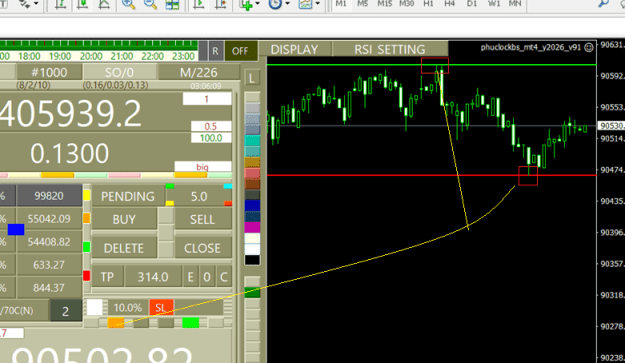Toggle the OFF button
Screen dimensions: 625x363
240,51
